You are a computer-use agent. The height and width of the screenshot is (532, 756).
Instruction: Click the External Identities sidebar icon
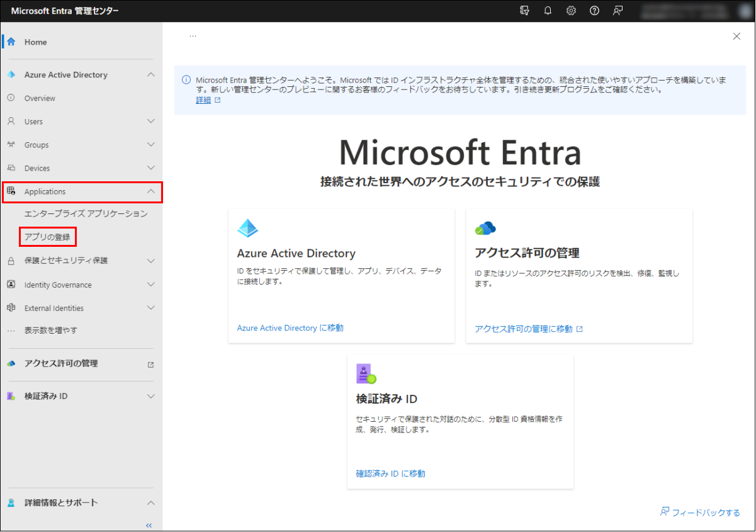pos(11,308)
